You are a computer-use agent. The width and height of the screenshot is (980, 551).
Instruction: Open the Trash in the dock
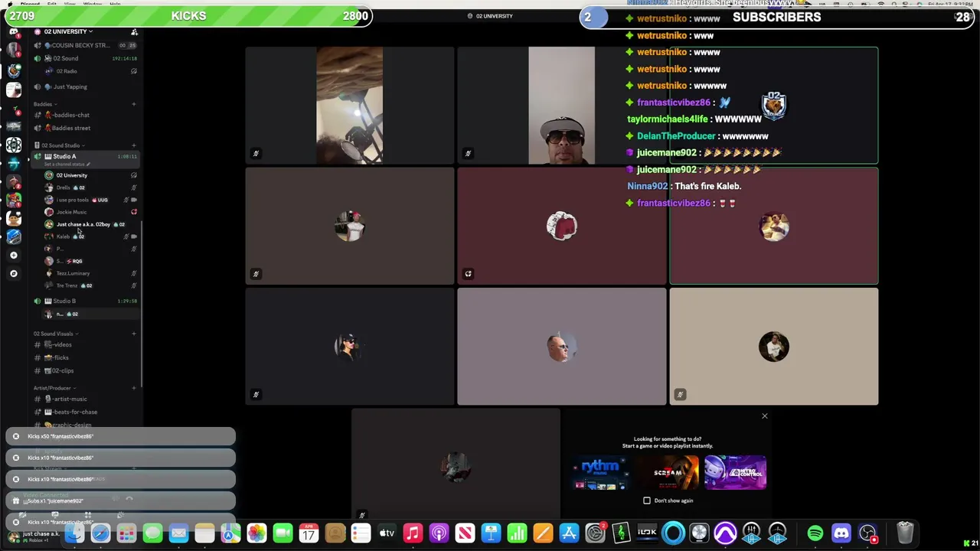tap(904, 533)
